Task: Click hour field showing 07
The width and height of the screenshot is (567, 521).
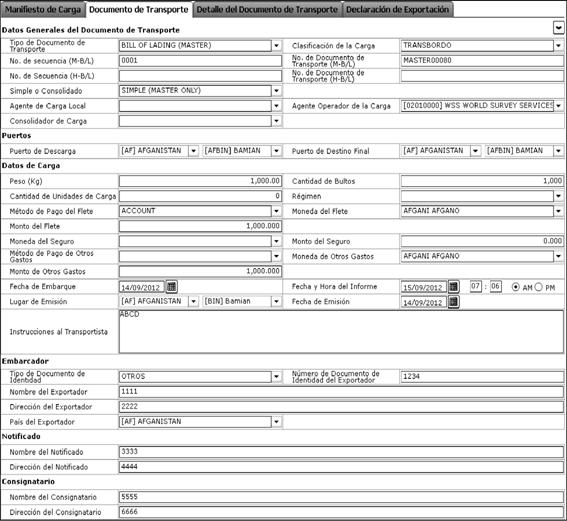Action: (476, 287)
